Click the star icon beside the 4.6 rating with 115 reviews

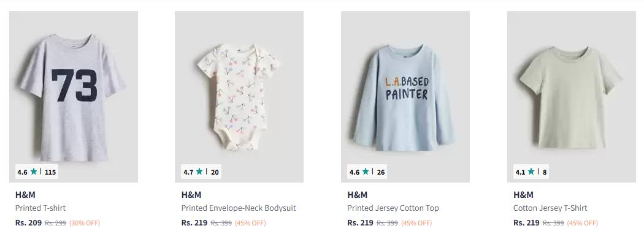34,172
